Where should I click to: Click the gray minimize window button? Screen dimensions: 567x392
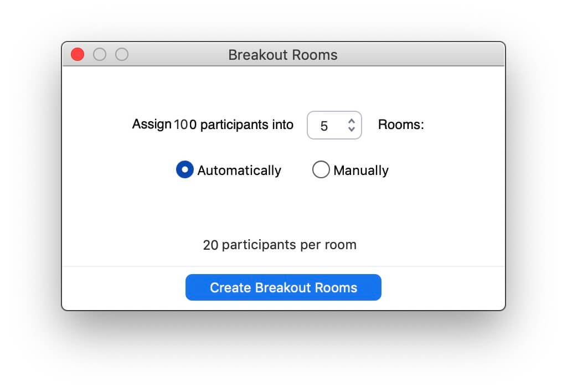(100, 55)
